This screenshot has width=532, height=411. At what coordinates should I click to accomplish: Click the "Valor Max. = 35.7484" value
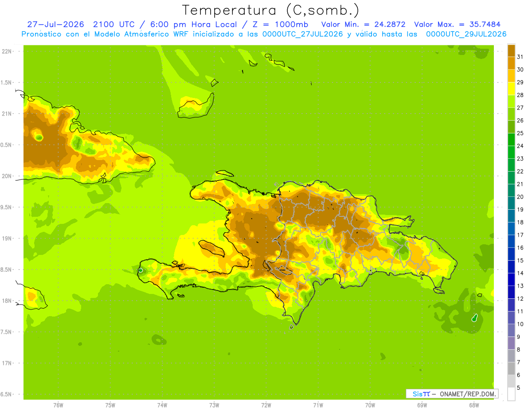pos(458,24)
